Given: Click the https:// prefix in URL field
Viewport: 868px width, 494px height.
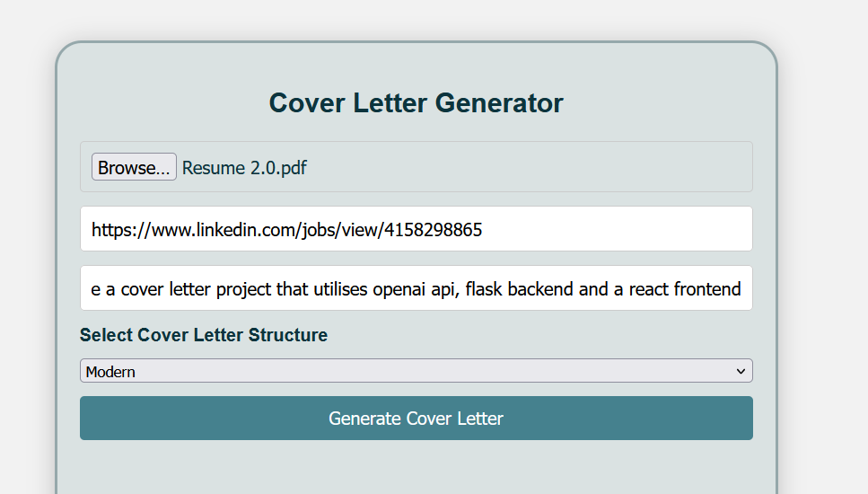Looking at the screenshot, I should [121, 229].
